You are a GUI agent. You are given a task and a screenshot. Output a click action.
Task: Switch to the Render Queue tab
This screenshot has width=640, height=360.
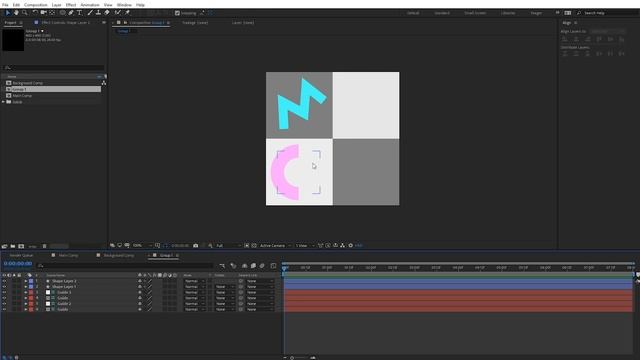21,256
